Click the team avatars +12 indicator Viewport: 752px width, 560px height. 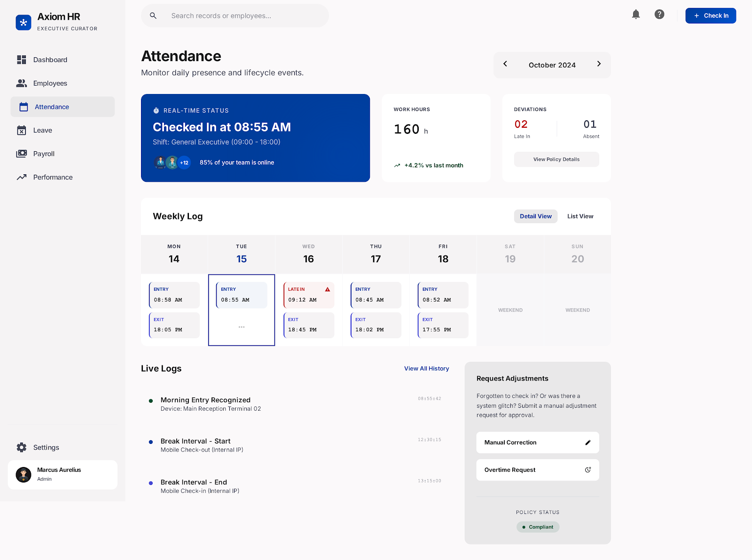click(184, 162)
